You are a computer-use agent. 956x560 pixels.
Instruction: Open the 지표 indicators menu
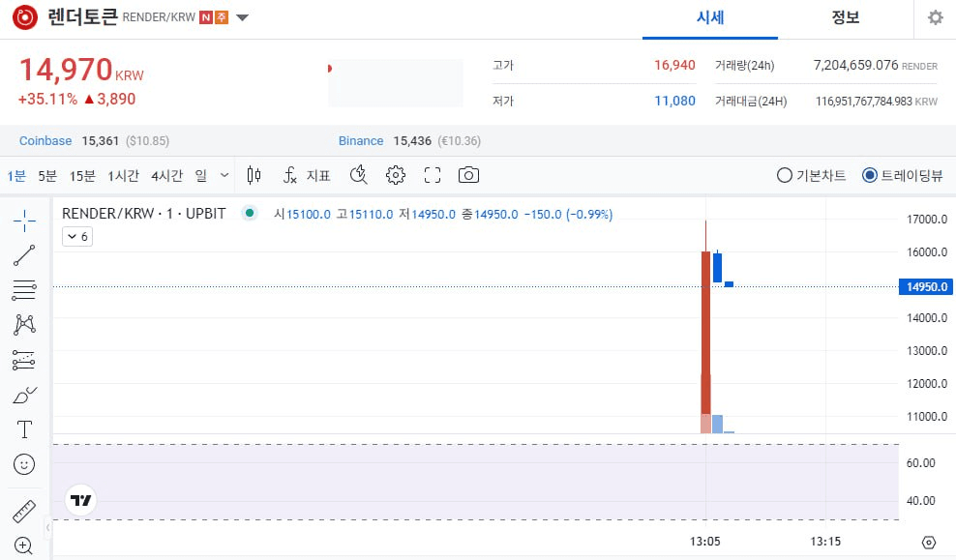point(307,175)
